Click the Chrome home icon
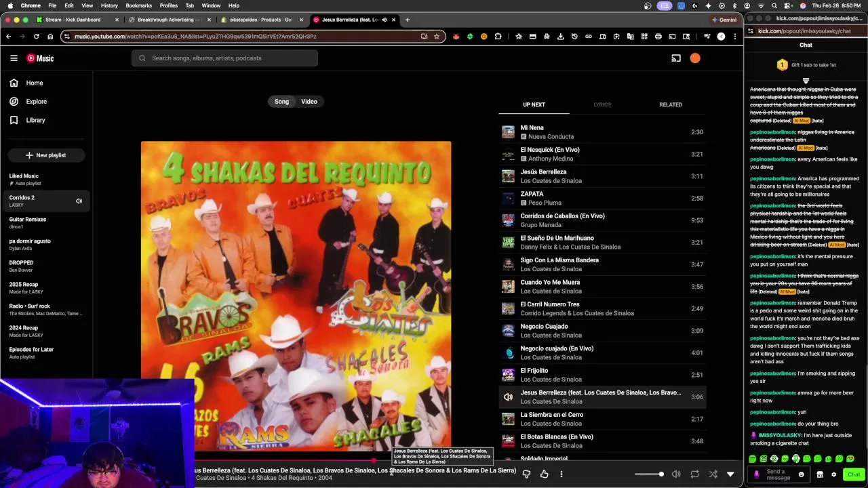 pos(50,37)
